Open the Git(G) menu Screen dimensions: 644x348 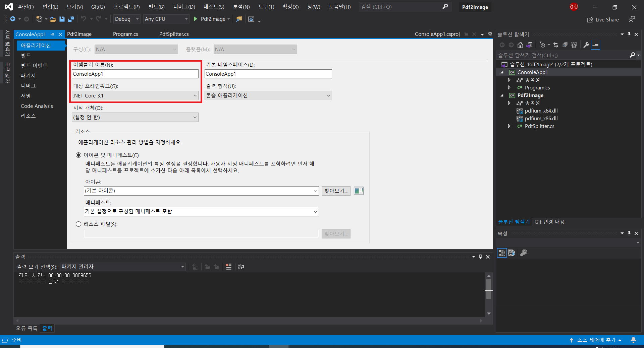coord(98,7)
